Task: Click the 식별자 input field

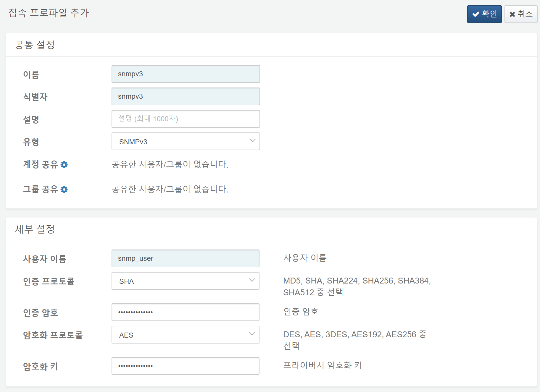Action: coord(186,96)
